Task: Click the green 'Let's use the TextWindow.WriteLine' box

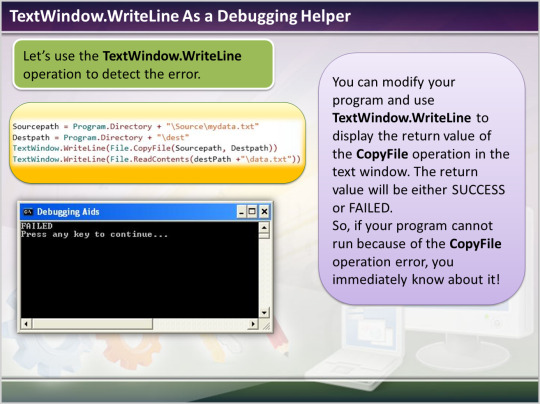Action: (143, 64)
